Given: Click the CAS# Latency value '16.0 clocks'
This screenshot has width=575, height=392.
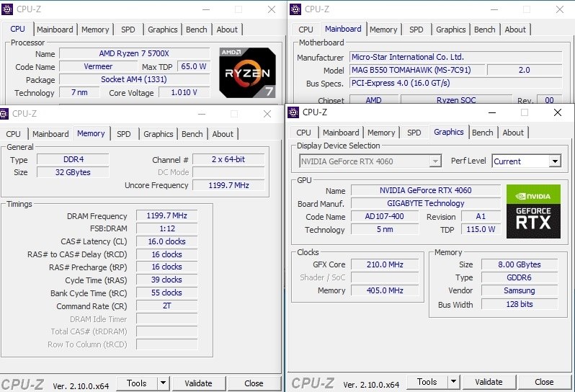Looking at the screenshot, I should [x=167, y=241].
